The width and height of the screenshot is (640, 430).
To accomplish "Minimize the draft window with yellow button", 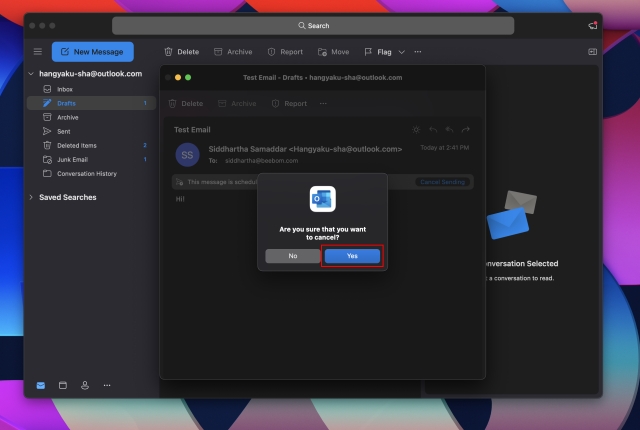I will click(x=178, y=78).
